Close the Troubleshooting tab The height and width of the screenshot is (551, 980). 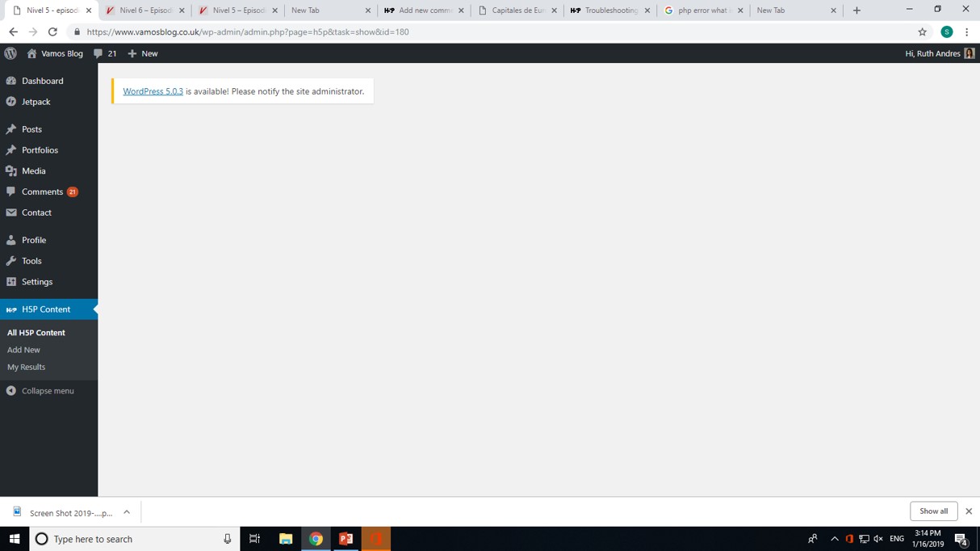click(647, 11)
